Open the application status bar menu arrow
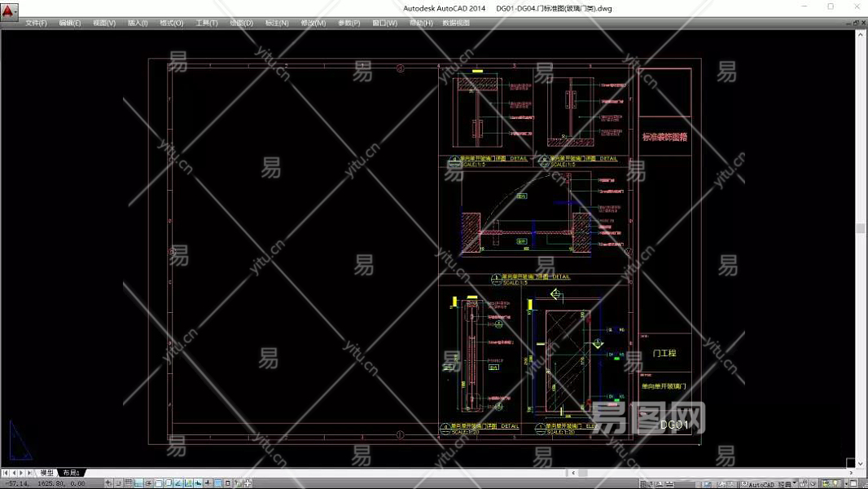Screen dimensions: 868x489 click(x=846, y=483)
